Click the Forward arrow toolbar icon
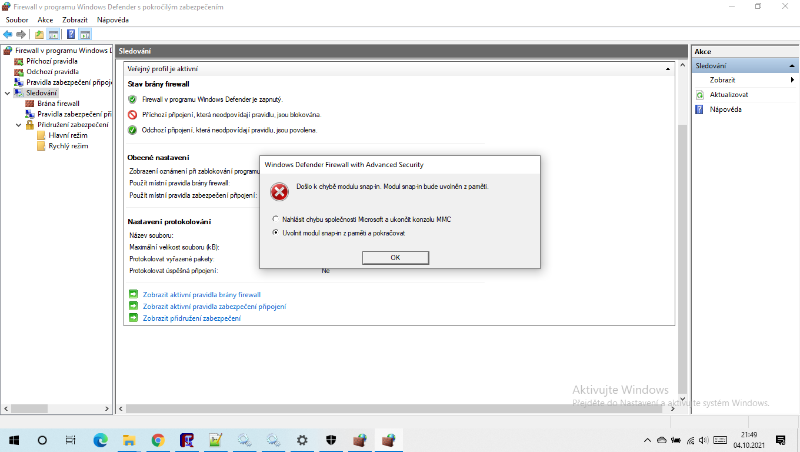 [x=21, y=34]
